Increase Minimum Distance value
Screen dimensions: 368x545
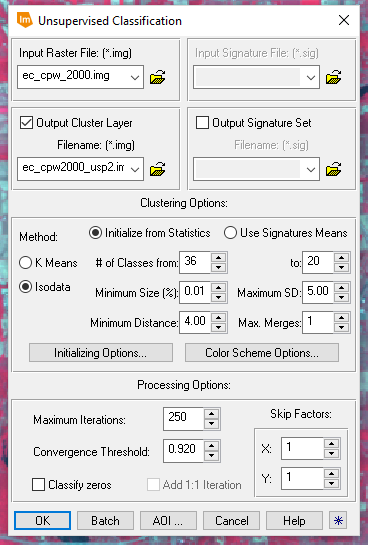point(219,318)
